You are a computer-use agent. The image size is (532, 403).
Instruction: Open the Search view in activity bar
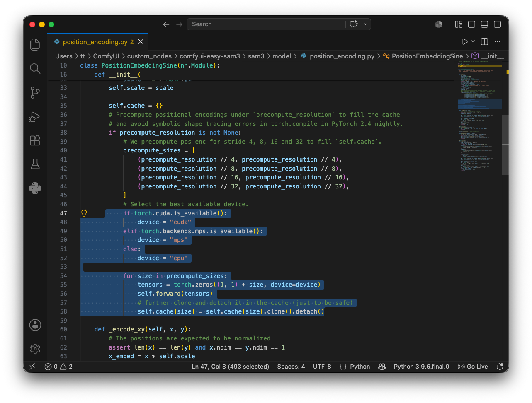pyautogui.click(x=35, y=68)
